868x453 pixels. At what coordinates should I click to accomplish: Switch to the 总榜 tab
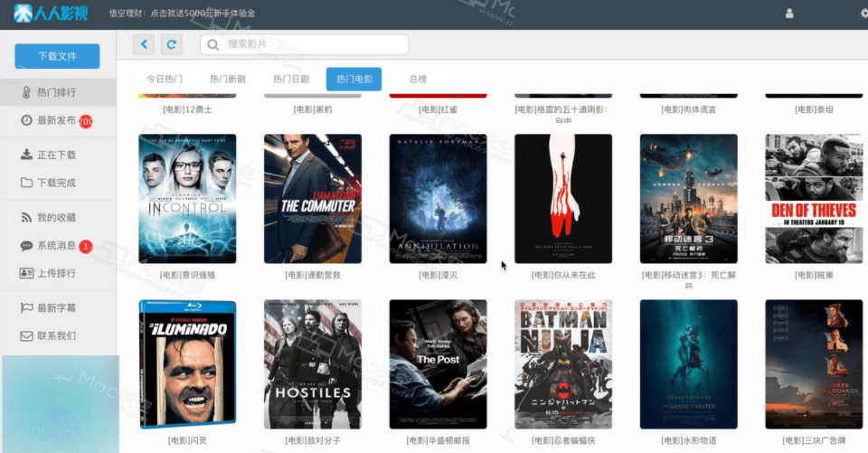(x=418, y=80)
